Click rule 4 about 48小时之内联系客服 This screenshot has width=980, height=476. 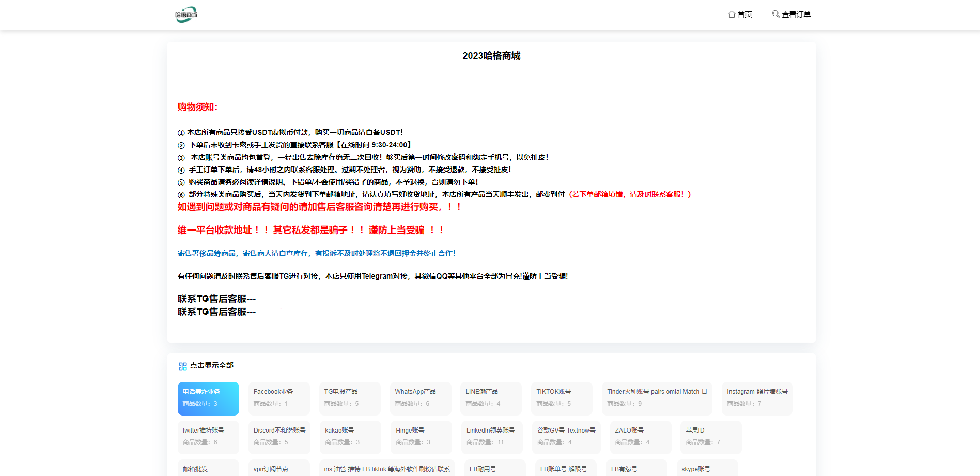(345, 170)
